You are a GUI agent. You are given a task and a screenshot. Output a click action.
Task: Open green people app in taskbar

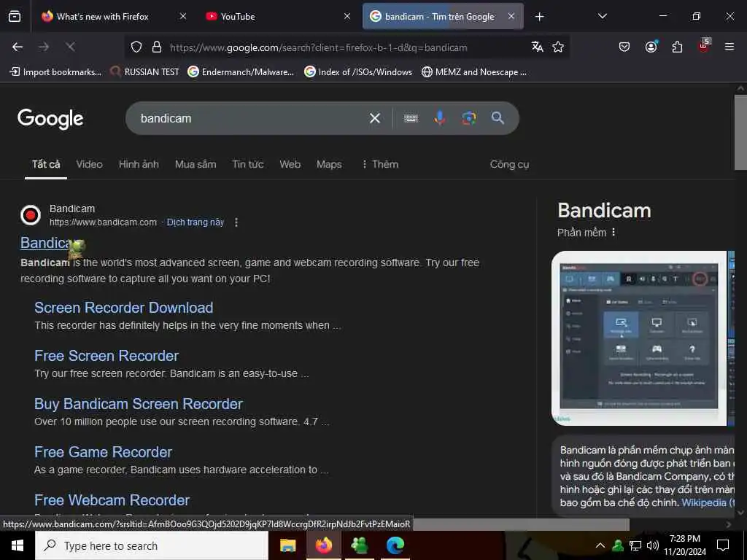359,545
